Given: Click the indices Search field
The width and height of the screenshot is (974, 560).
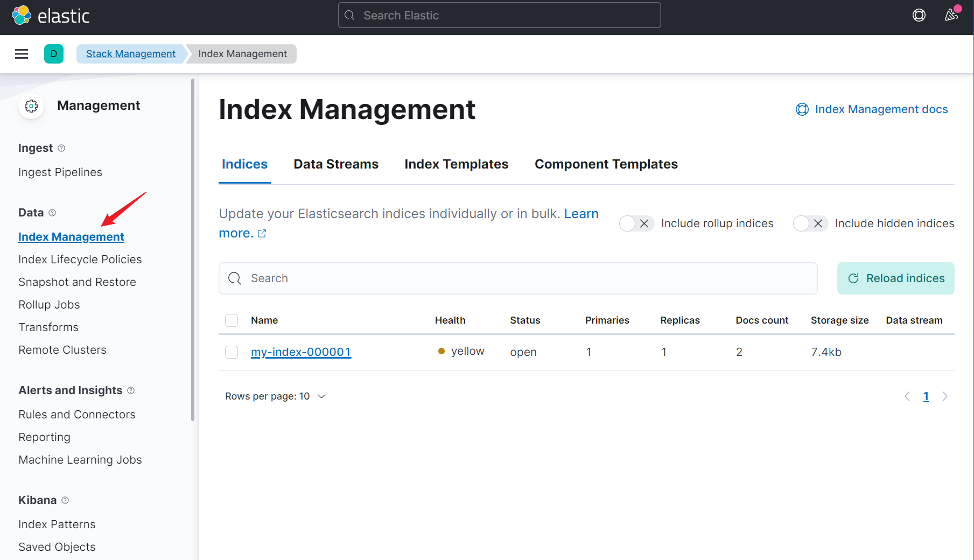Looking at the screenshot, I should (518, 278).
